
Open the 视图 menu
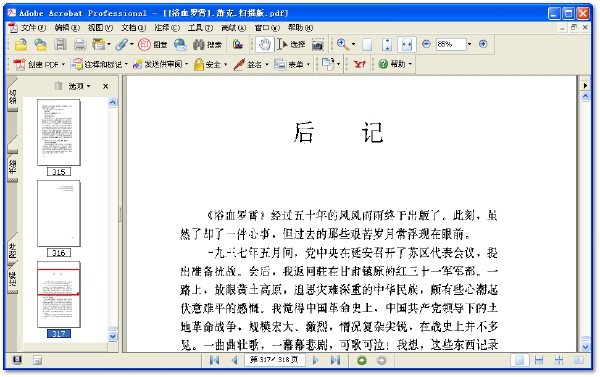tap(100, 28)
